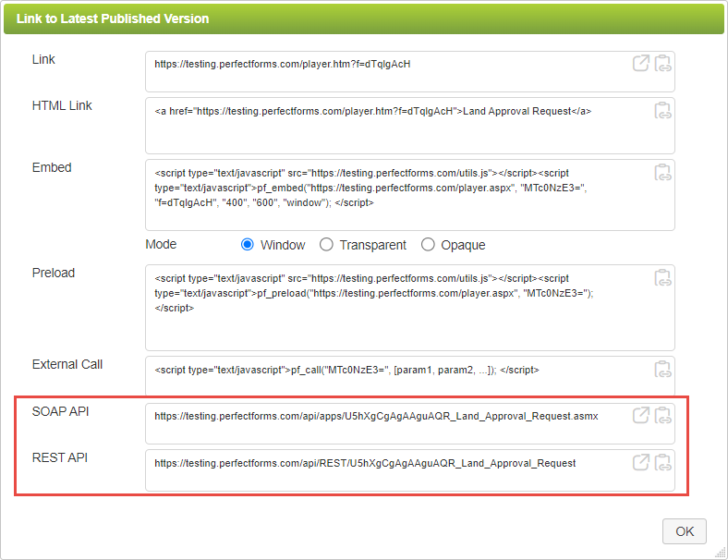Select the Transparent mode radio button
The width and height of the screenshot is (728, 560).
[x=326, y=244]
